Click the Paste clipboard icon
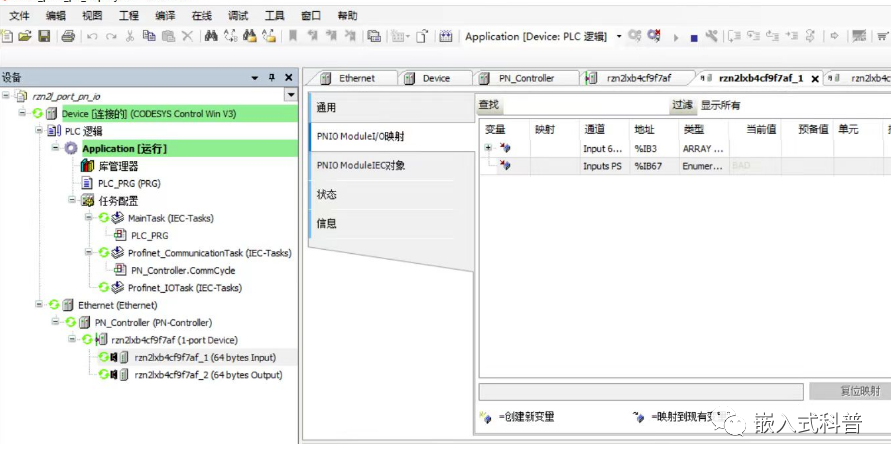The height and width of the screenshot is (462, 891). coord(168,36)
